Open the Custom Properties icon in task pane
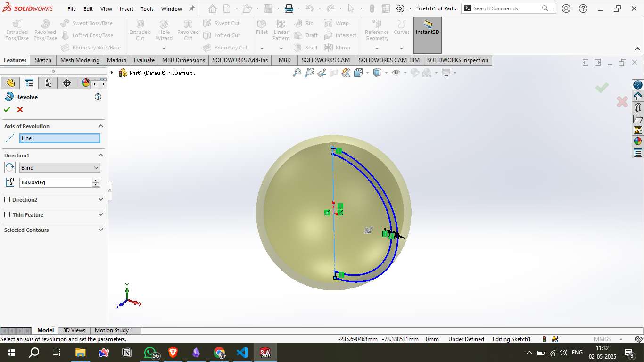The image size is (644, 362). 638,153
